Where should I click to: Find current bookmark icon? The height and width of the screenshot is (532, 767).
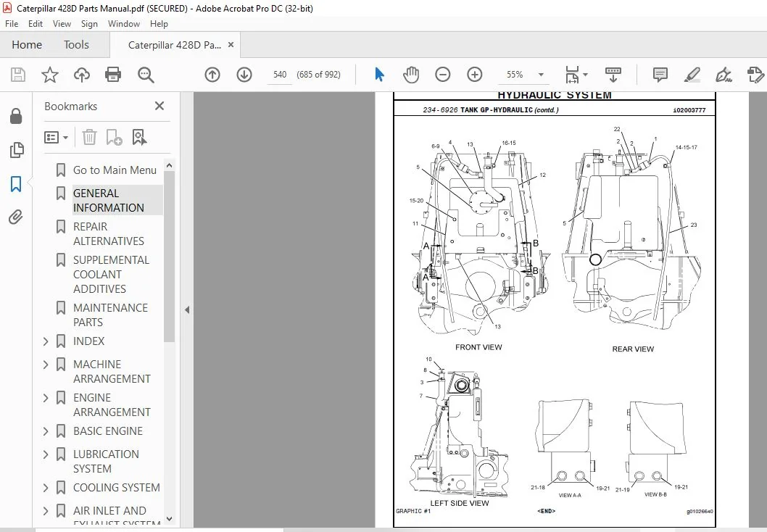(x=139, y=138)
